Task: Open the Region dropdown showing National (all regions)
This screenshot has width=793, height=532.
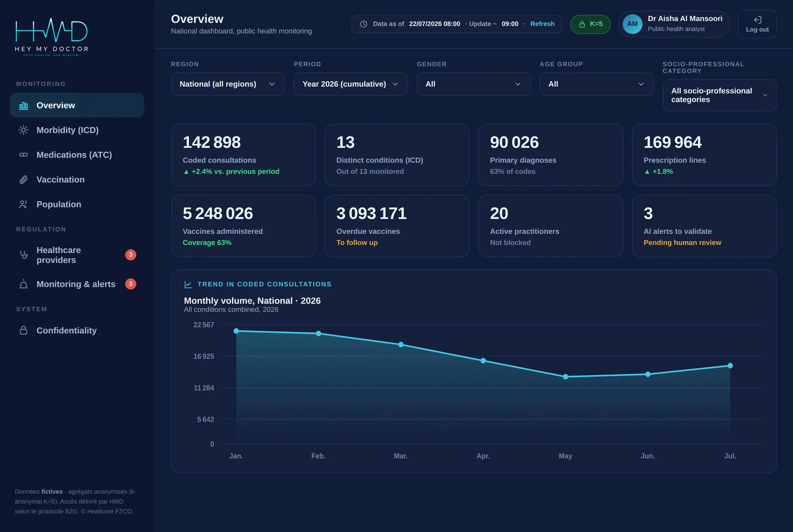Action: 228,84
